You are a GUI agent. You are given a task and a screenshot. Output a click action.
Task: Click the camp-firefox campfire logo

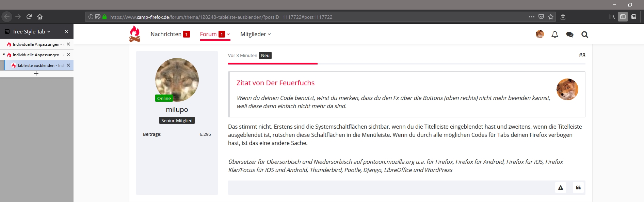coord(135,34)
